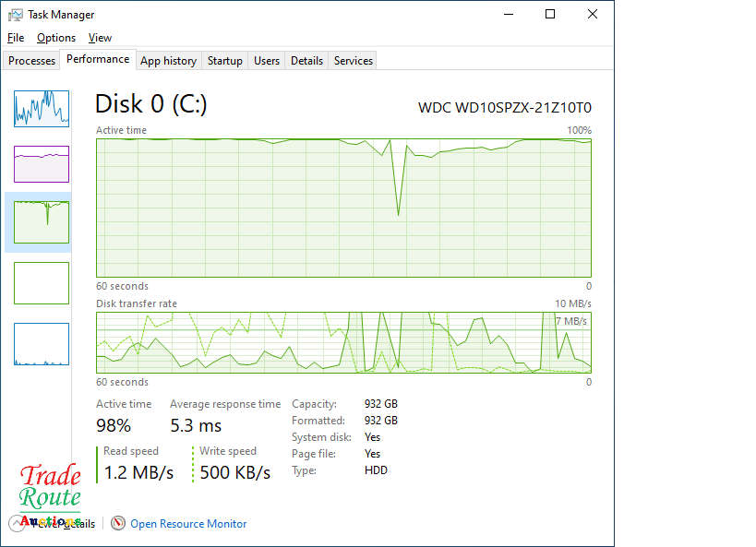Screen dimensions: 756x547
Task: Switch to the Processes tab
Action: point(32,61)
